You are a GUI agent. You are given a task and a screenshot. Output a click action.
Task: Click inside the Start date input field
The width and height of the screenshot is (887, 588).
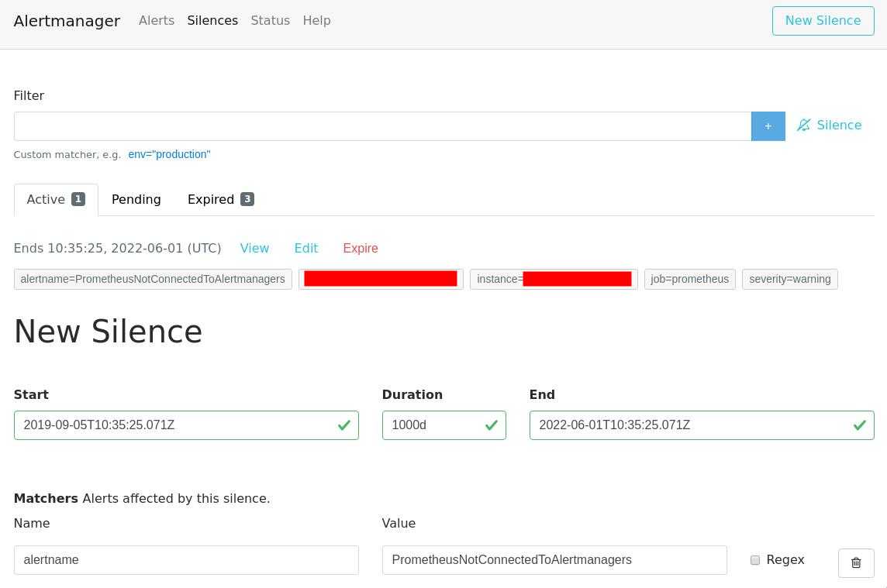pos(186,425)
